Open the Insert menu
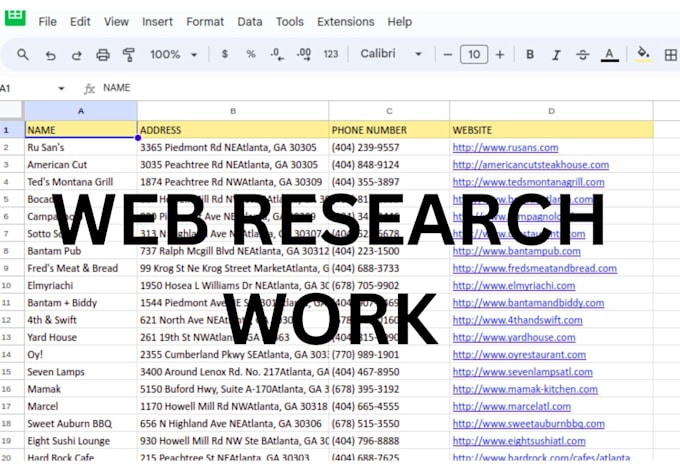This screenshot has height=471, width=680. (157, 22)
